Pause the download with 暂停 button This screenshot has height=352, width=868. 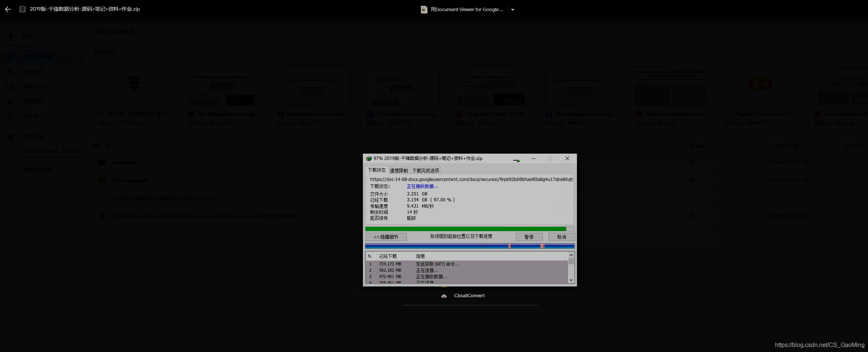(529, 237)
